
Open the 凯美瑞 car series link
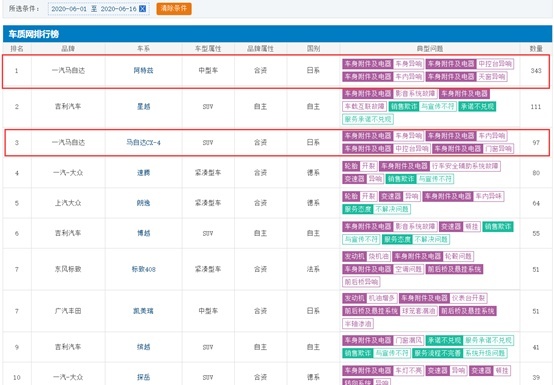pyautogui.click(x=143, y=311)
